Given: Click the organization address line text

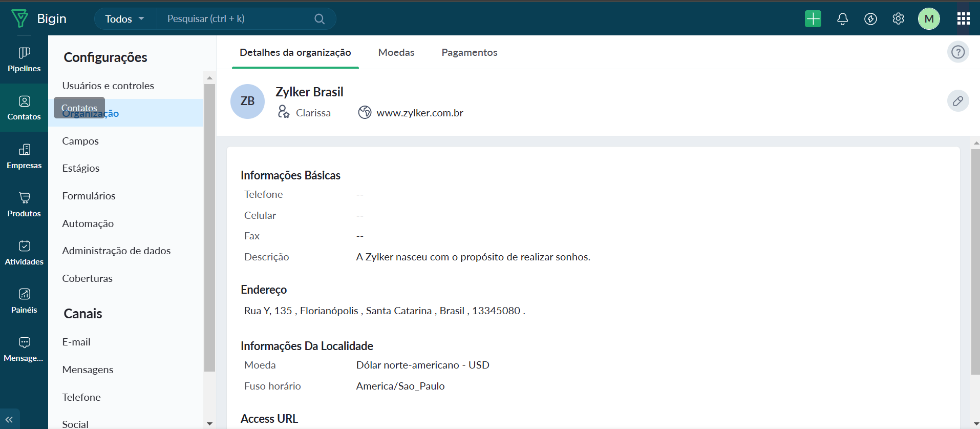Looking at the screenshot, I should (385, 311).
